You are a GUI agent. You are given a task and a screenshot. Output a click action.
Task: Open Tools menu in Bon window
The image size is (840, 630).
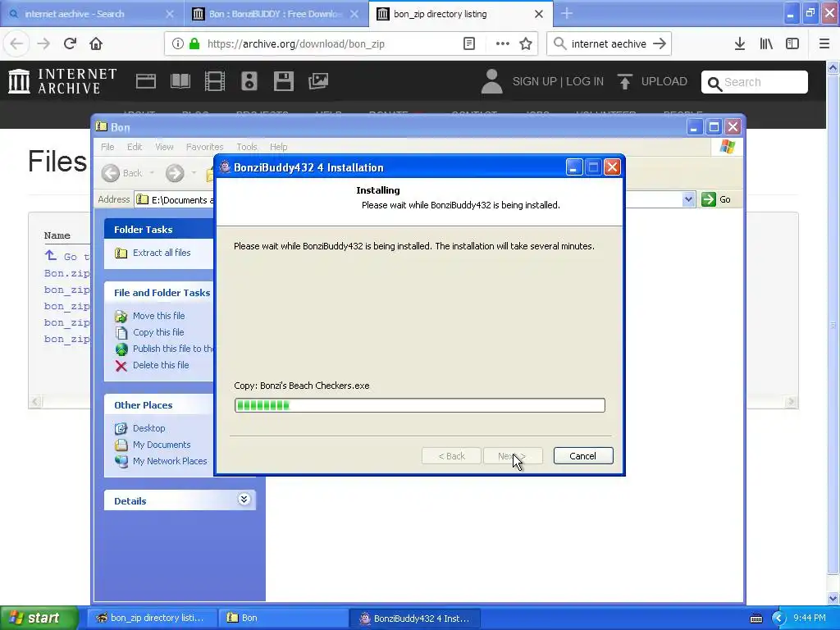pyautogui.click(x=247, y=147)
